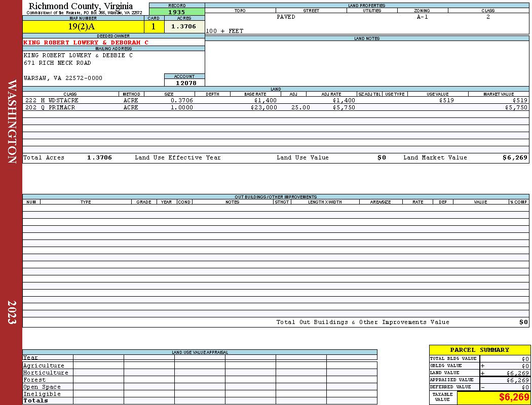Viewport: 532px width, 405px height.
Task: Select the red Taxable Value amount
Action: point(514,397)
